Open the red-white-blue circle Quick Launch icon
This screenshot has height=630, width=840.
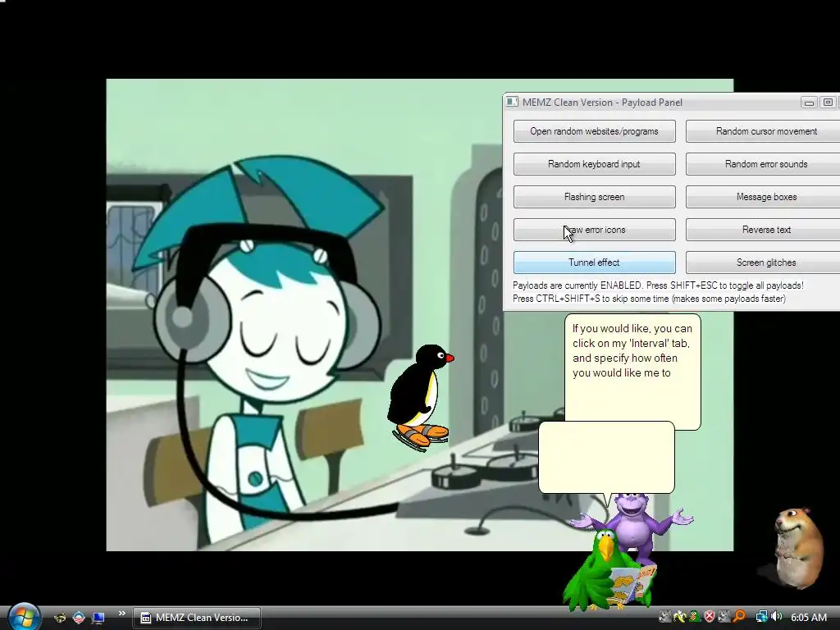point(79,617)
